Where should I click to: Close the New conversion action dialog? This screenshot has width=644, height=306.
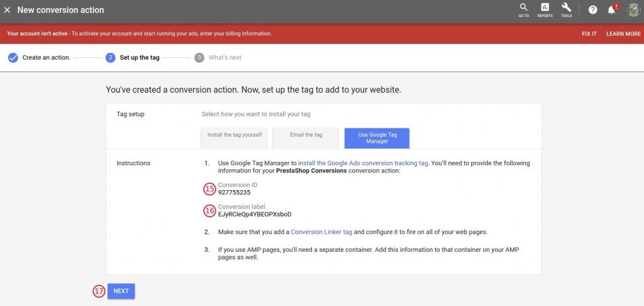point(8,11)
